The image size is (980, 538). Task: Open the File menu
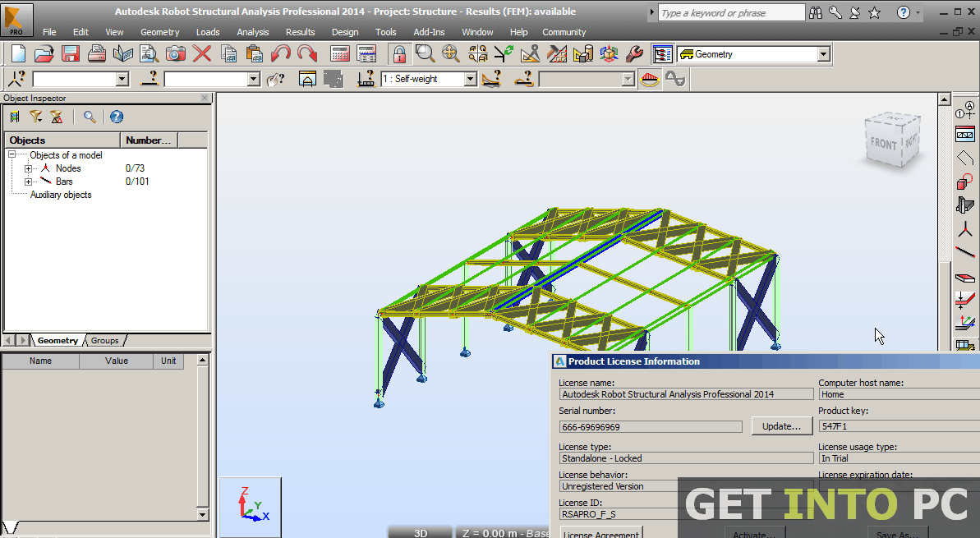49,32
